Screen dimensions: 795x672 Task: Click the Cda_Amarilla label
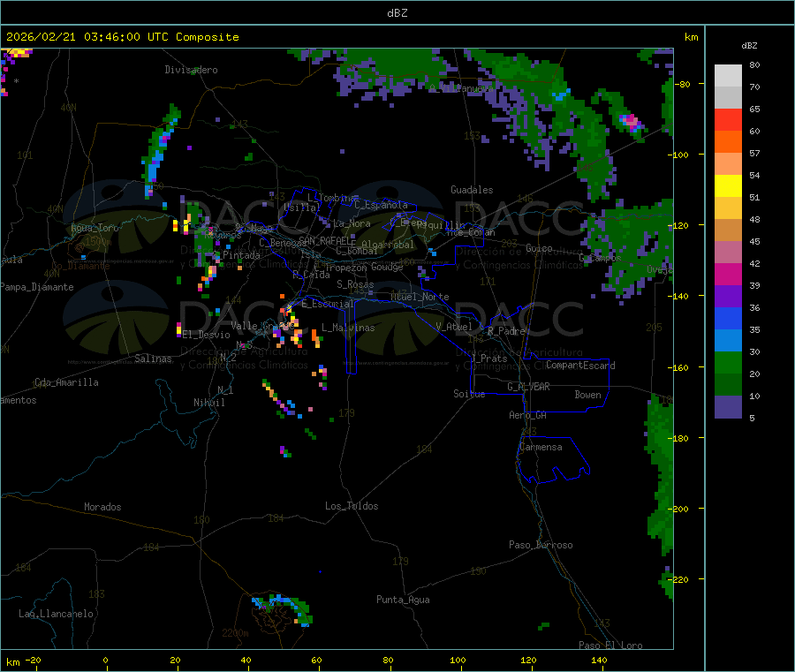pos(66,382)
